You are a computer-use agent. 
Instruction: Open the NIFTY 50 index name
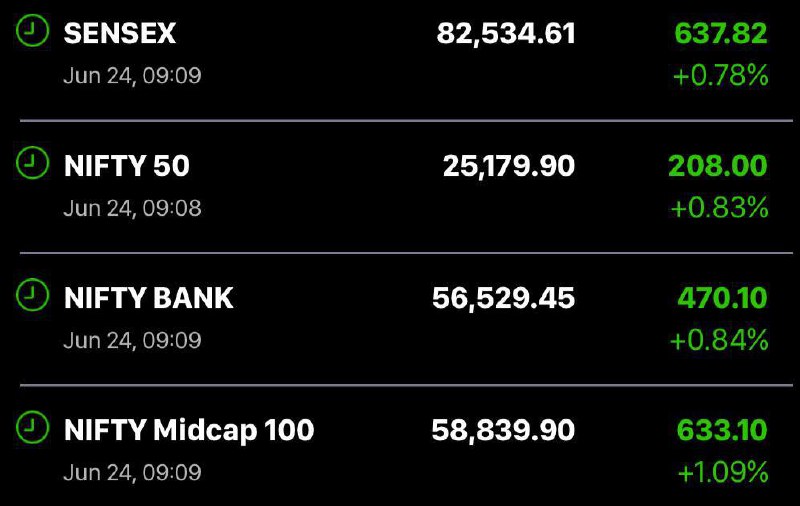pyautogui.click(x=127, y=166)
